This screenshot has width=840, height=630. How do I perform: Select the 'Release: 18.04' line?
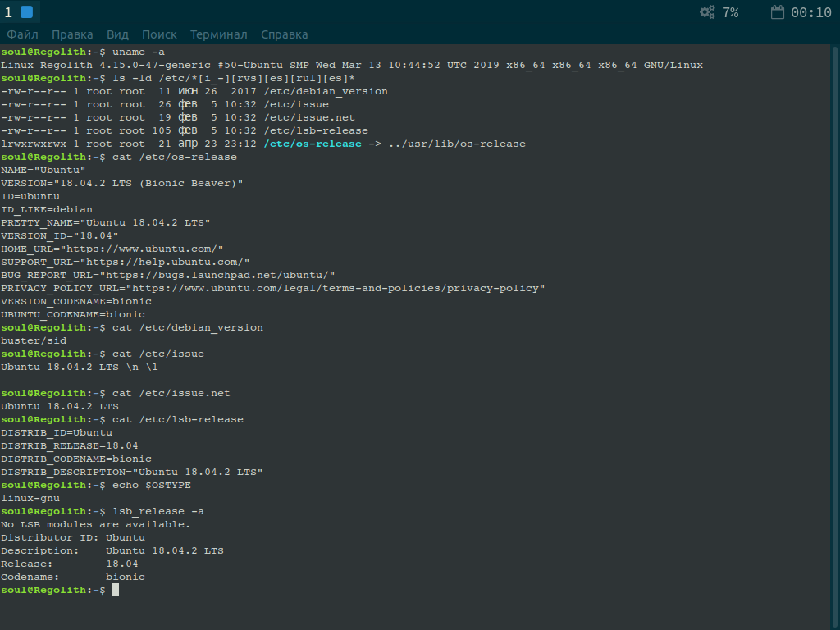click(70, 564)
